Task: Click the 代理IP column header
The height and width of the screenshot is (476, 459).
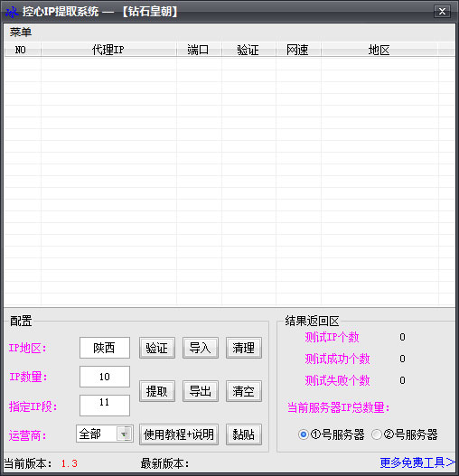Action: click(108, 50)
